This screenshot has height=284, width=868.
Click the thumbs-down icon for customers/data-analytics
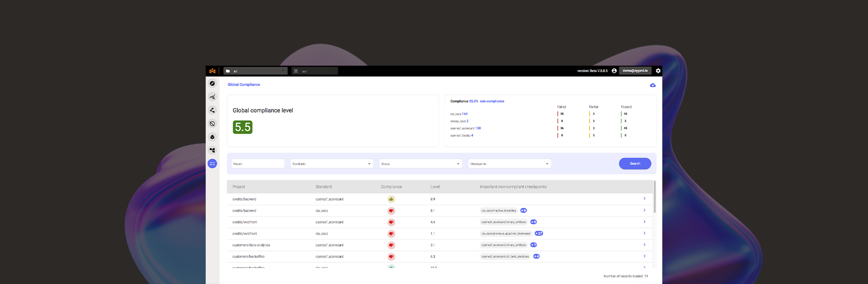pyautogui.click(x=391, y=245)
